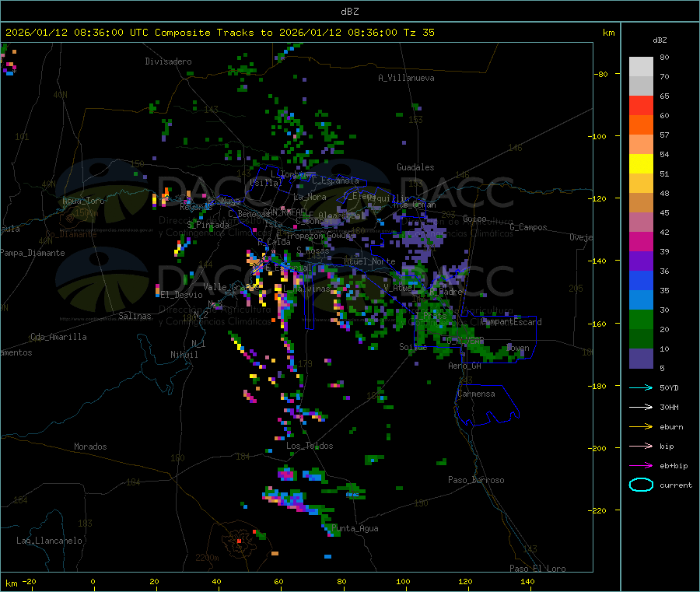This screenshot has width=700, height=592.
Task: Click the Paso_Barroso place label
Action: coord(476,481)
